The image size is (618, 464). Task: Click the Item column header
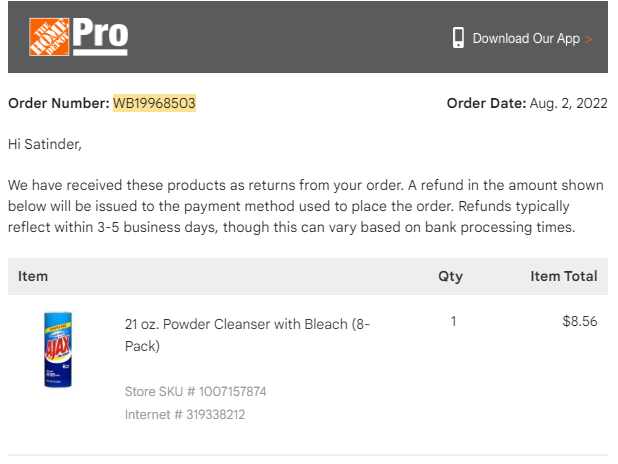(33, 276)
